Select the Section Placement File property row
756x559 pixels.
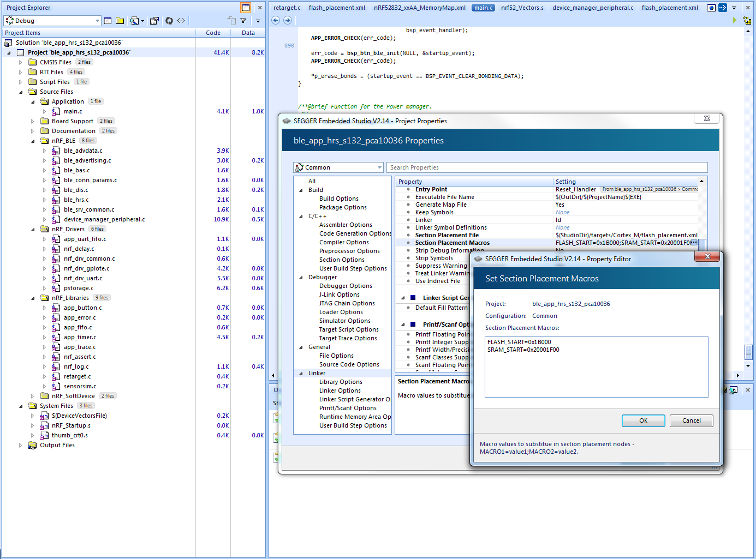(547, 235)
